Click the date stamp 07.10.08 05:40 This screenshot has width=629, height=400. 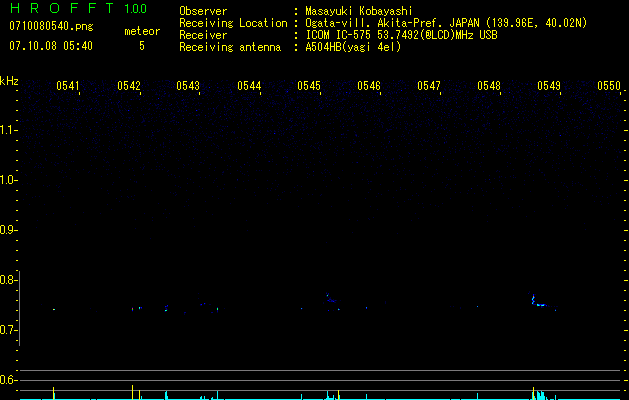click(x=51, y=46)
